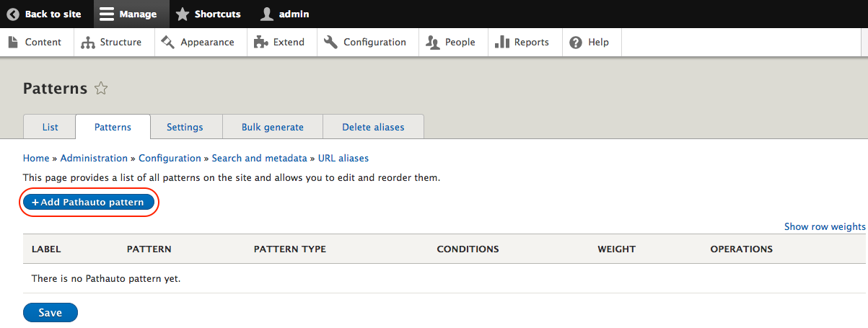868x328 pixels.
Task: Click the Back to site arrow icon
Action: point(13,14)
